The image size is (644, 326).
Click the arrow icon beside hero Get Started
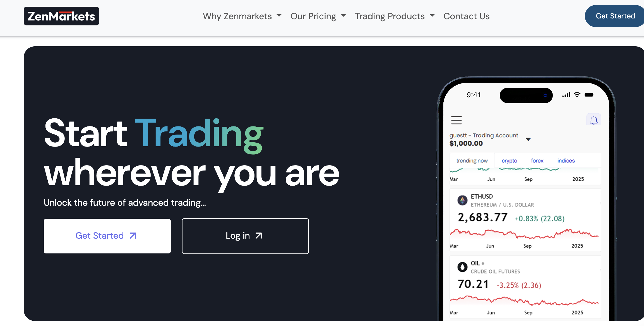click(x=133, y=236)
